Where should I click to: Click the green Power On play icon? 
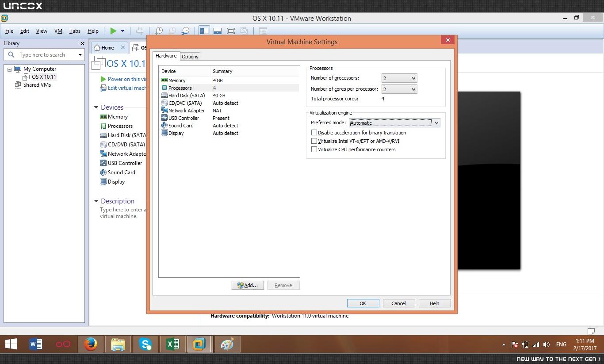[114, 31]
